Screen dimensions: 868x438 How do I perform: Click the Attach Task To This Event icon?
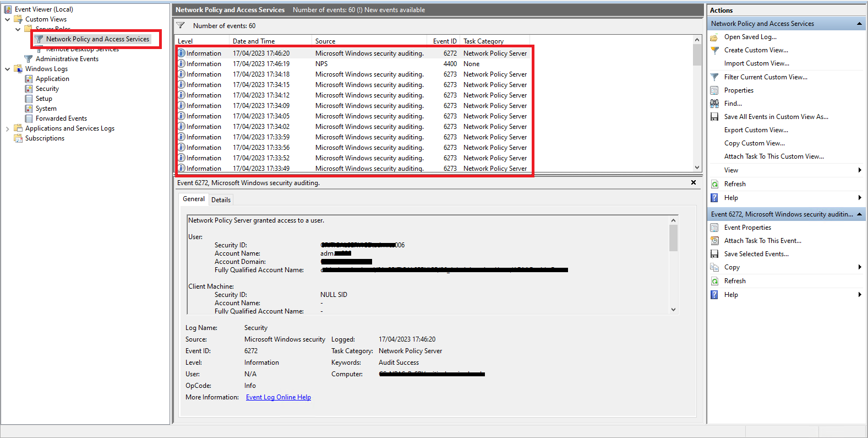coord(714,241)
